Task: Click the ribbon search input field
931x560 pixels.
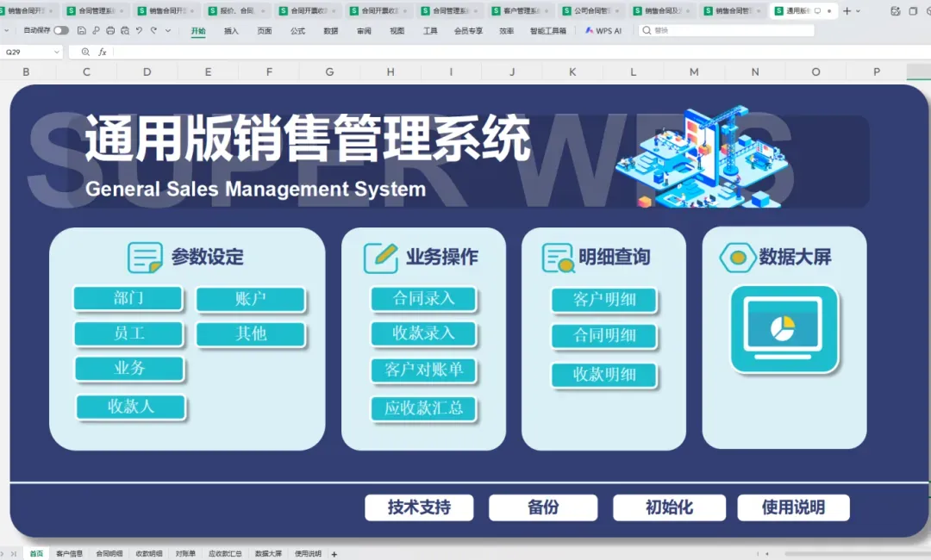Action: click(727, 30)
